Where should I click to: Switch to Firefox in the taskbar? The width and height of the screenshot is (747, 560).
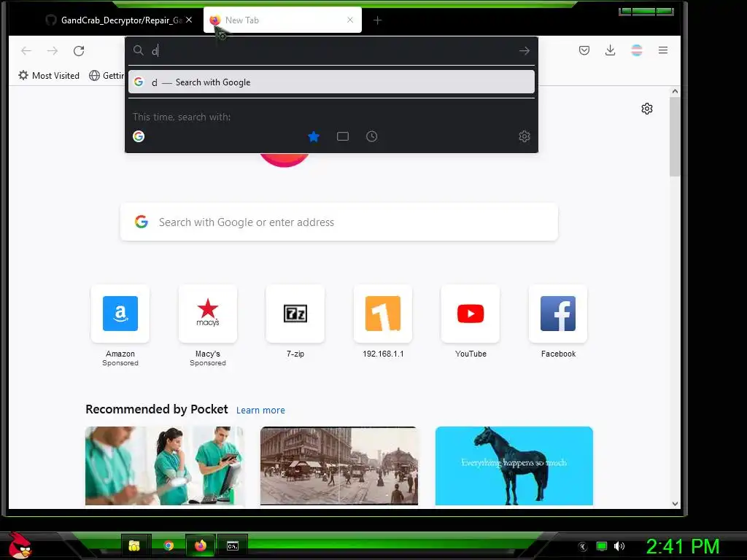click(x=201, y=545)
